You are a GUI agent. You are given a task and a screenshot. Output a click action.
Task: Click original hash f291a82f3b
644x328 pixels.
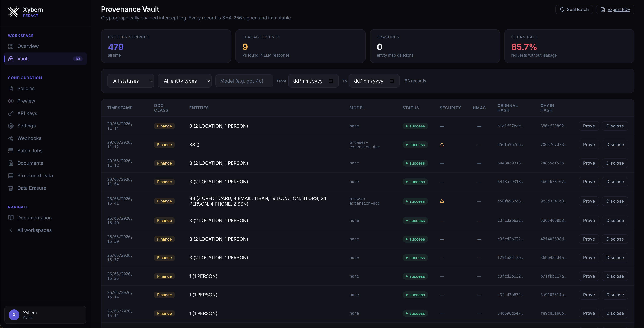[x=510, y=257]
